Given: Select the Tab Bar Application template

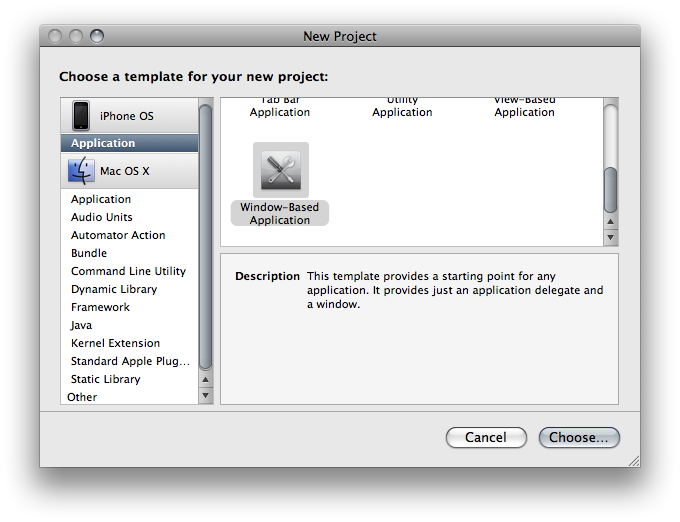Looking at the screenshot, I should point(280,108).
